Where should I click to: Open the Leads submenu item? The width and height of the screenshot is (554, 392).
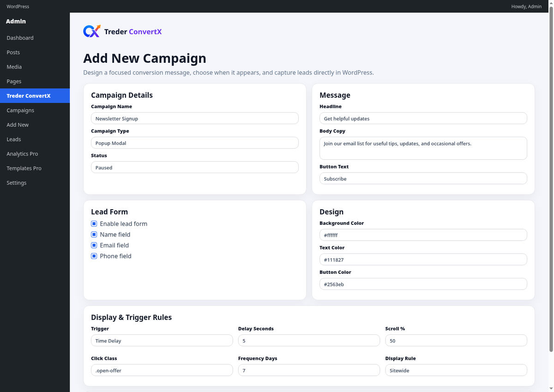tap(35, 139)
